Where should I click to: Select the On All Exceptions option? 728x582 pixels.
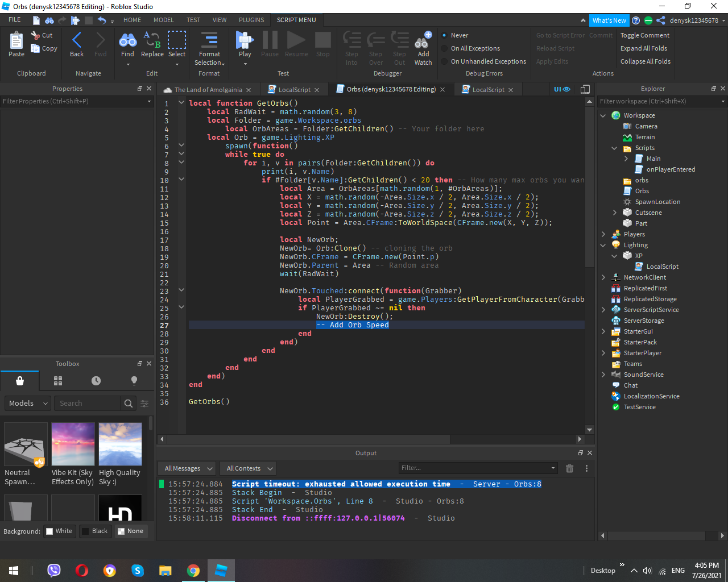(x=475, y=48)
